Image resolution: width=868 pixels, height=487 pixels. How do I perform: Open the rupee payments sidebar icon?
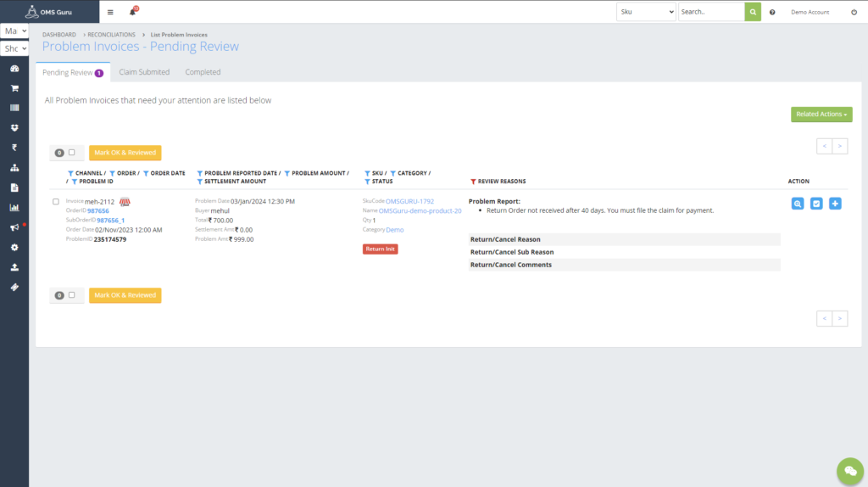click(14, 148)
